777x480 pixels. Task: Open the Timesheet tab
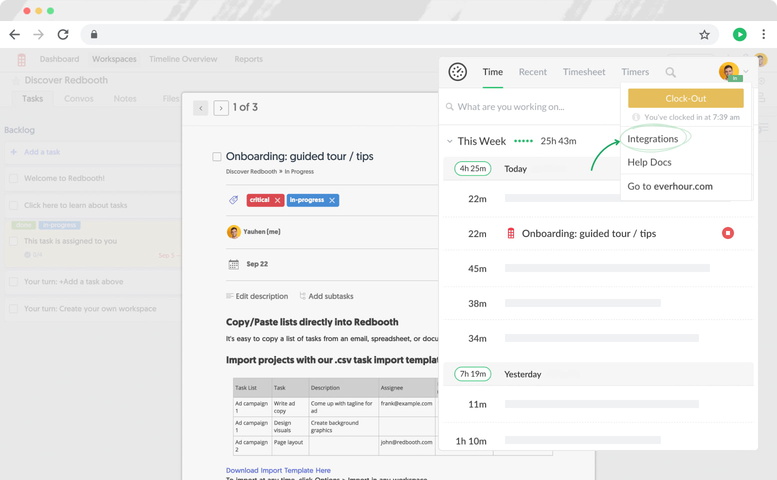point(584,72)
